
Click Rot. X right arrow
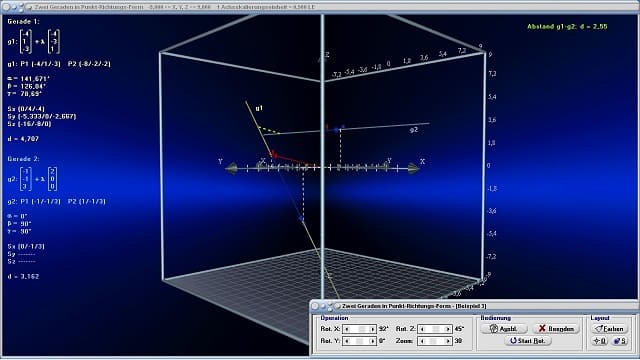372,329
